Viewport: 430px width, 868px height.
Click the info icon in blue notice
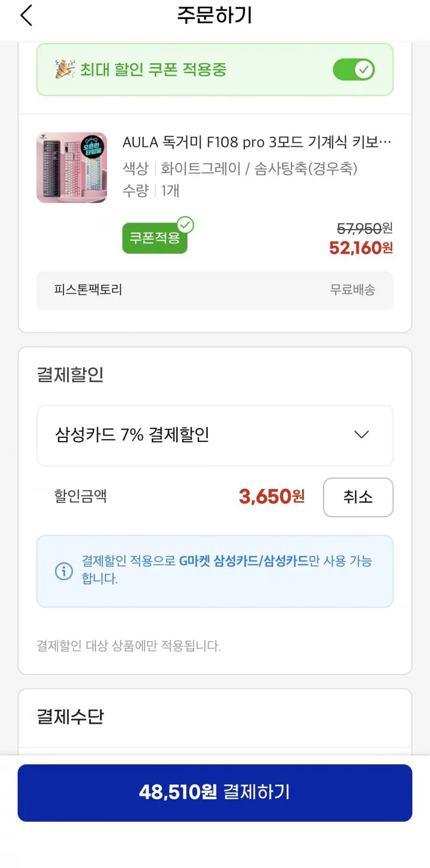64,571
